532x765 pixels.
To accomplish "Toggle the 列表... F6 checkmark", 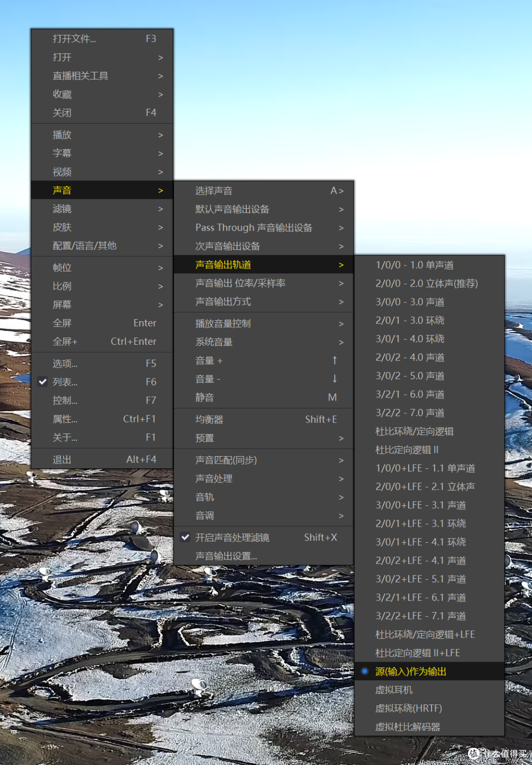I will pos(102,382).
